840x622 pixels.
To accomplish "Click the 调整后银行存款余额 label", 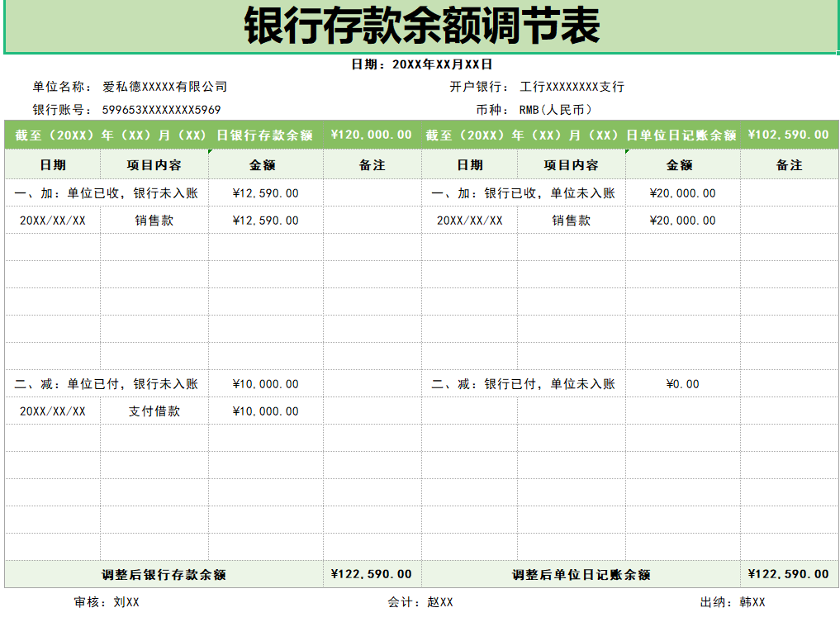I will (x=164, y=575).
